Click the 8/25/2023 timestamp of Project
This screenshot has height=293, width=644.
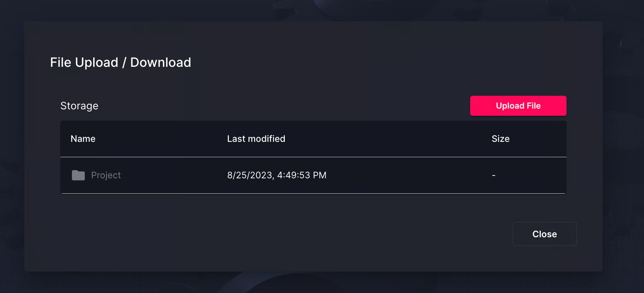coord(250,175)
